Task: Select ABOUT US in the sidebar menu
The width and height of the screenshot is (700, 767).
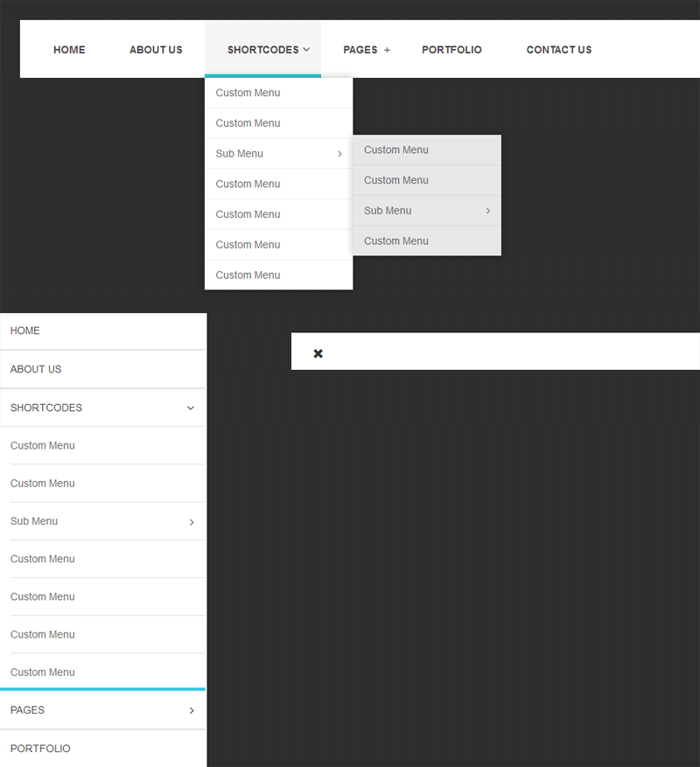Action: tap(36, 369)
